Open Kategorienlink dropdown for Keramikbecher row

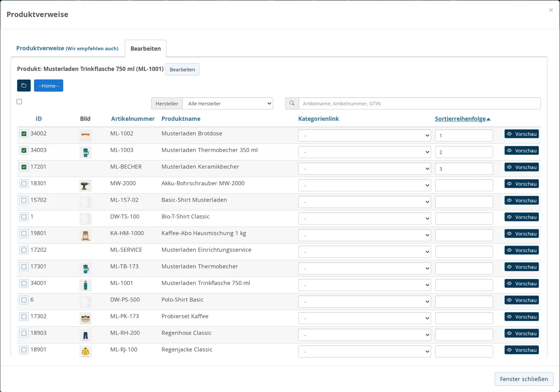365,169
